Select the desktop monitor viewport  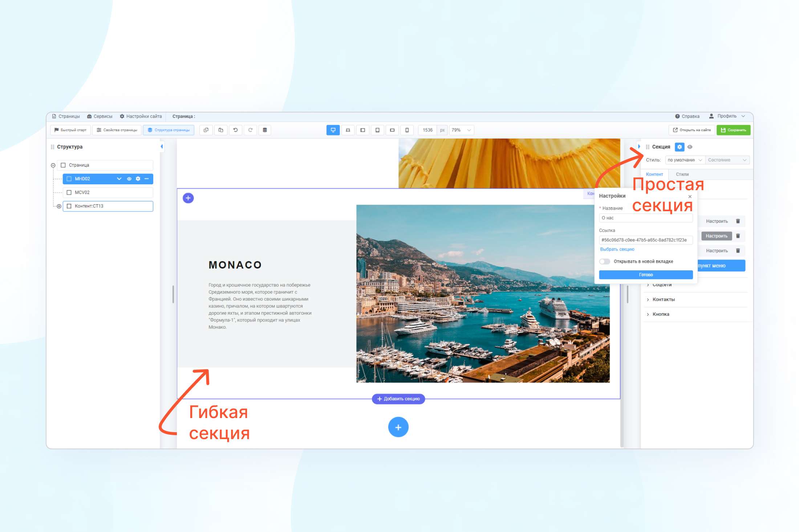click(333, 130)
